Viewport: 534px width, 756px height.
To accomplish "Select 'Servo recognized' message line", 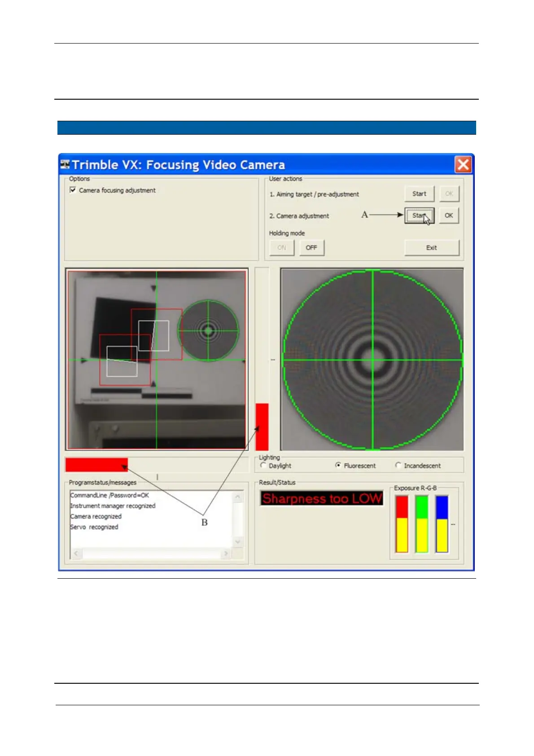I will coord(94,527).
